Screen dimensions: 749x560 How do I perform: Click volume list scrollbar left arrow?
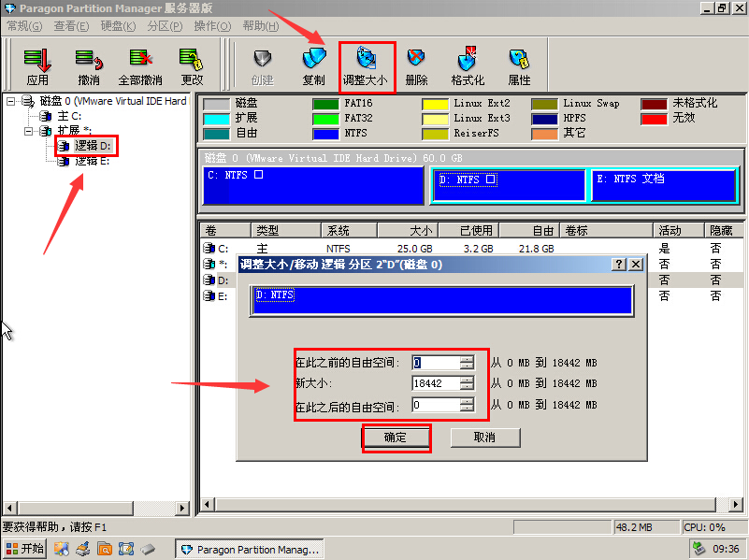pyautogui.click(x=208, y=504)
